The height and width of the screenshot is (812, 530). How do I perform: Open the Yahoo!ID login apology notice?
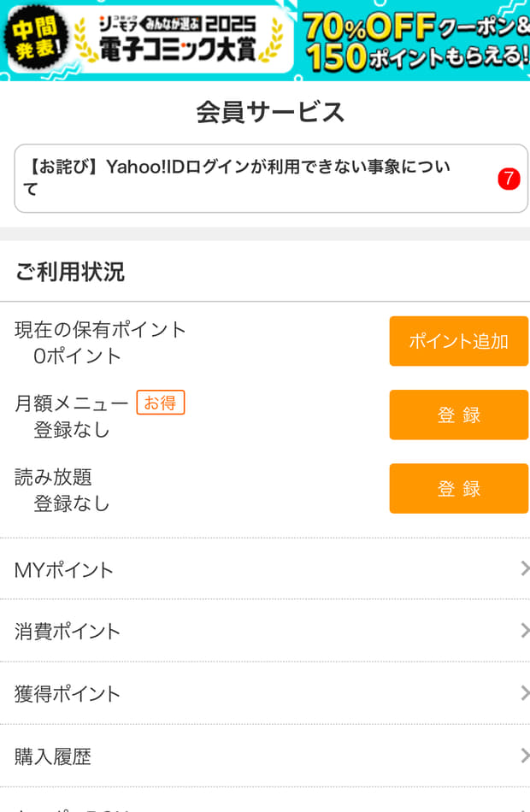(270, 178)
